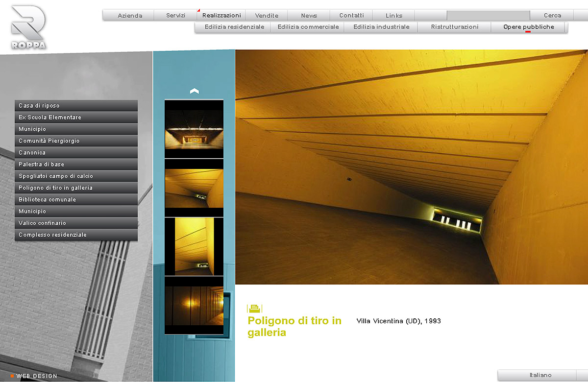The width and height of the screenshot is (588, 382).
Task: Open the Spogliatoi campo di calcio project
Action: click(76, 176)
